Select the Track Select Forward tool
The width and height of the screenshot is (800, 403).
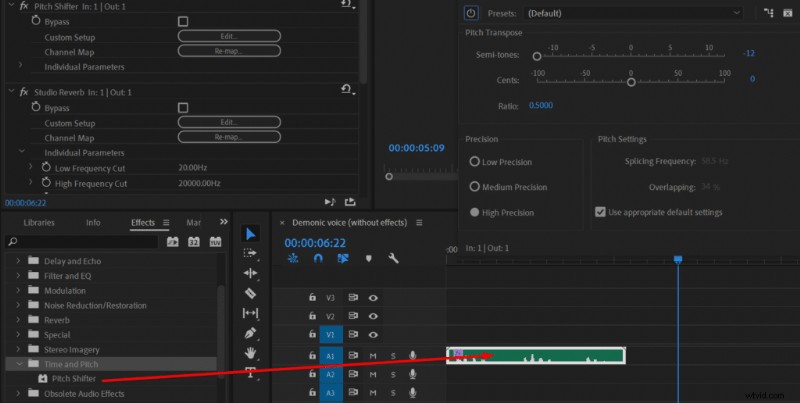[250, 253]
